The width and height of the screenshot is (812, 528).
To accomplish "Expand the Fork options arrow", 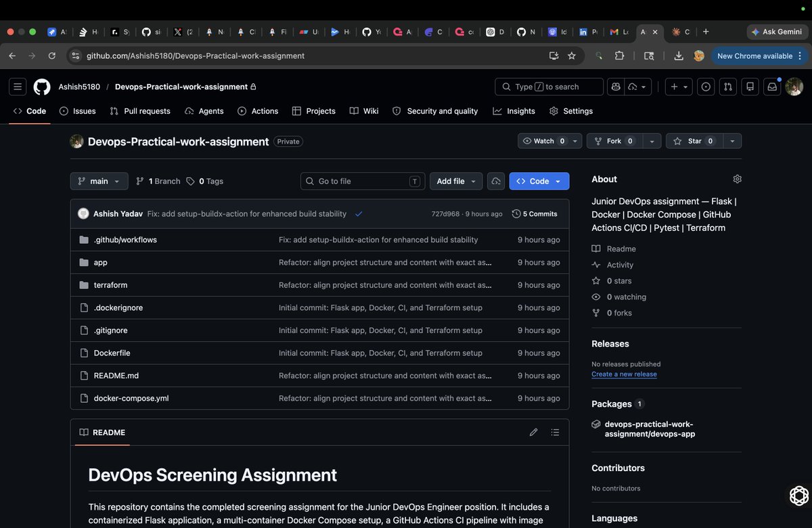I will pos(651,141).
